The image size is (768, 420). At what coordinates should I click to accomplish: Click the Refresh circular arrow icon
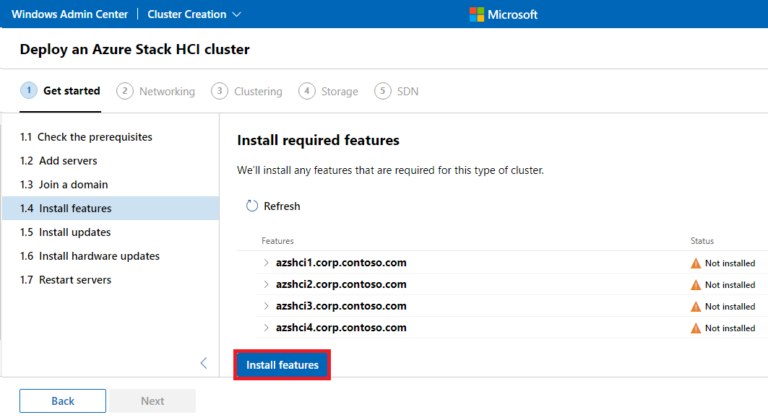[x=251, y=206]
